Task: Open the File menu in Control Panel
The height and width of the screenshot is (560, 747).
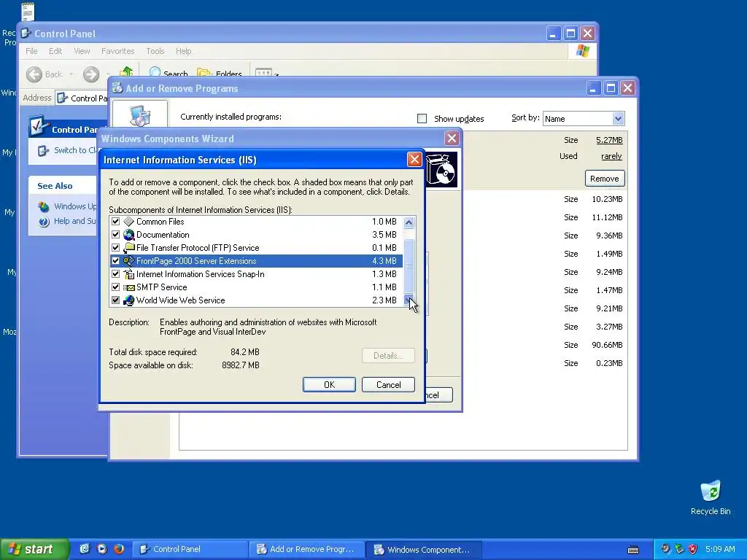Action: pyautogui.click(x=31, y=51)
